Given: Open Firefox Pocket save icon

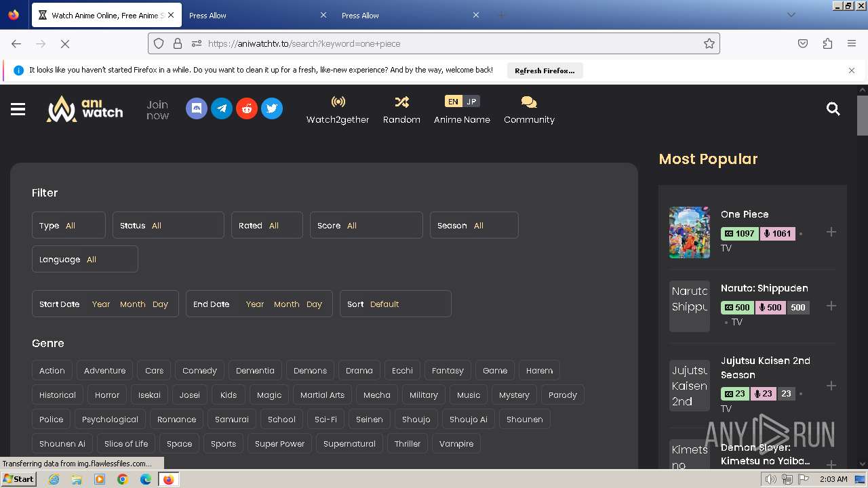Looking at the screenshot, I should pyautogui.click(x=803, y=43).
